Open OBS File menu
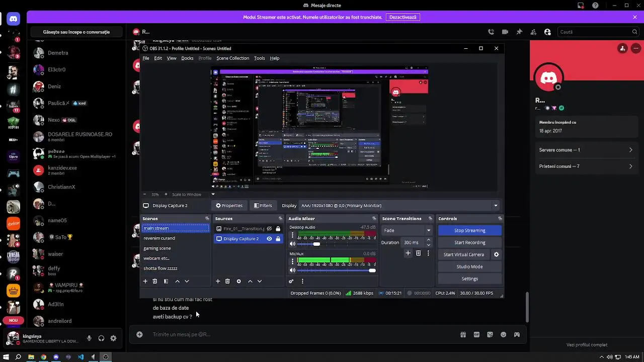The height and width of the screenshot is (362, 644). click(x=146, y=58)
